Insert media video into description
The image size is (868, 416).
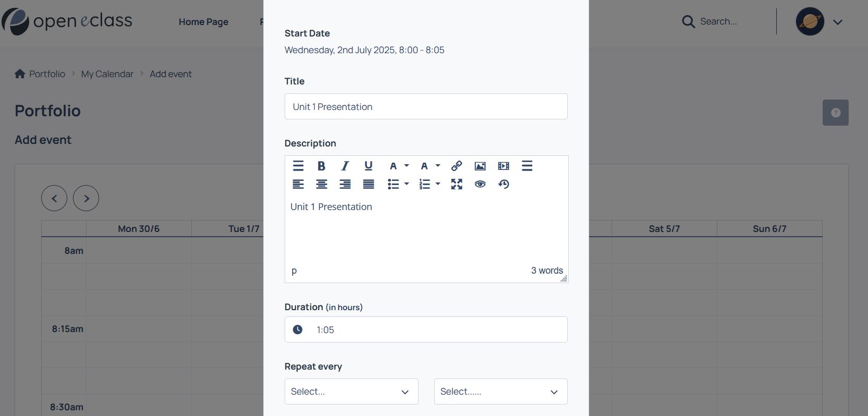pyautogui.click(x=504, y=166)
